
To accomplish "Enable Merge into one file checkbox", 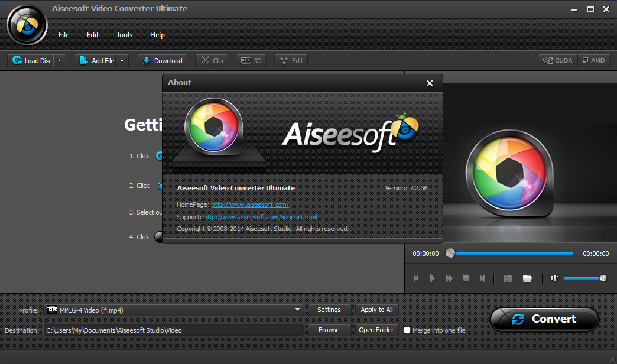I will coord(407,330).
